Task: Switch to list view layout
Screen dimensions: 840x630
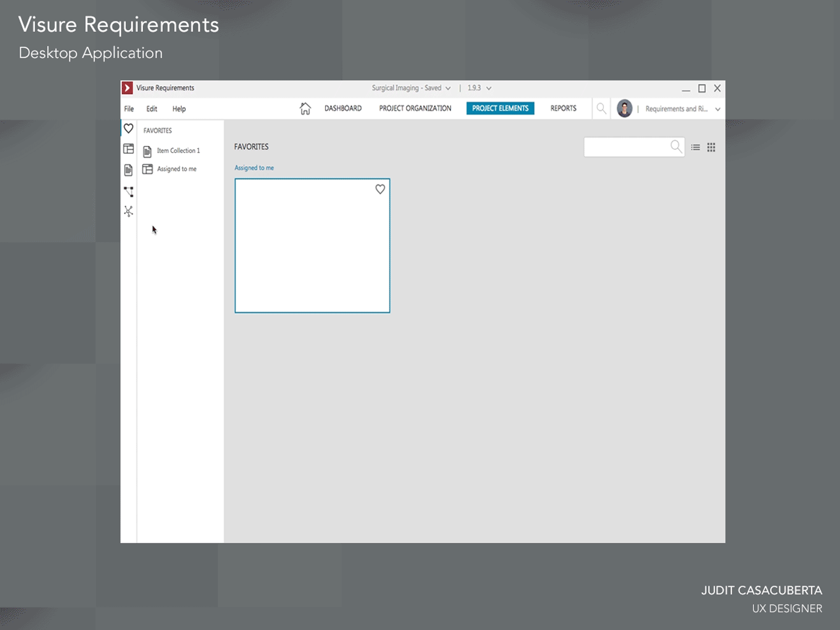Action: [696, 148]
